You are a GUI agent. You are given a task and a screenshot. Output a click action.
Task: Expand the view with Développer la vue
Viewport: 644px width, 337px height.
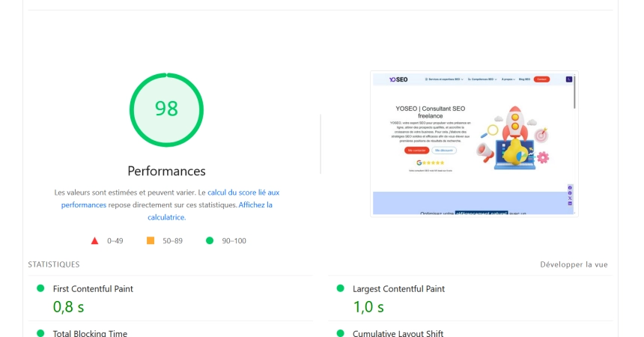(x=574, y=264)
